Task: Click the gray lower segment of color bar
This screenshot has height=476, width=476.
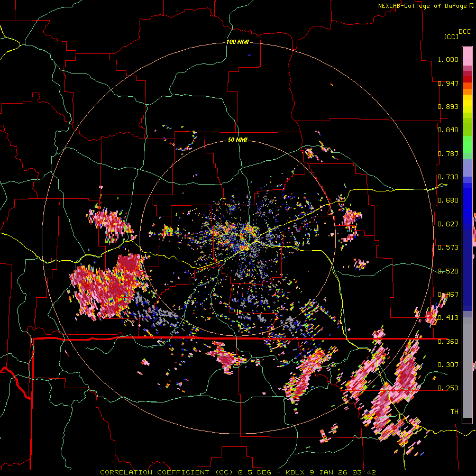Action: click(467, 368)
